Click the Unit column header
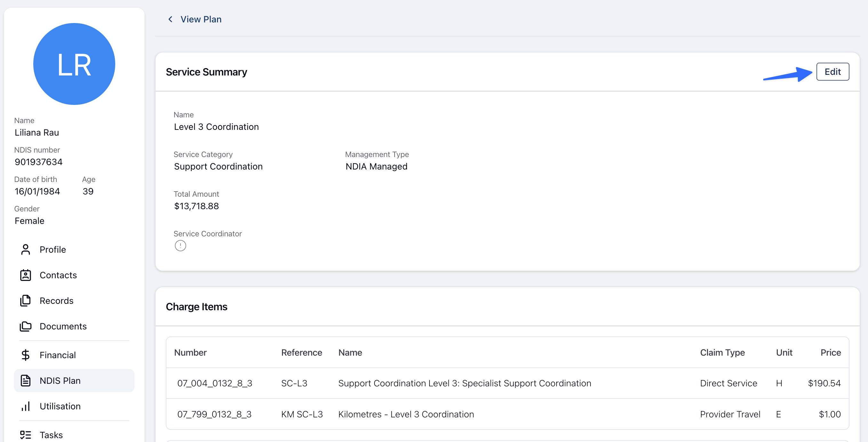Screen dimensions: 868x442 784,352
